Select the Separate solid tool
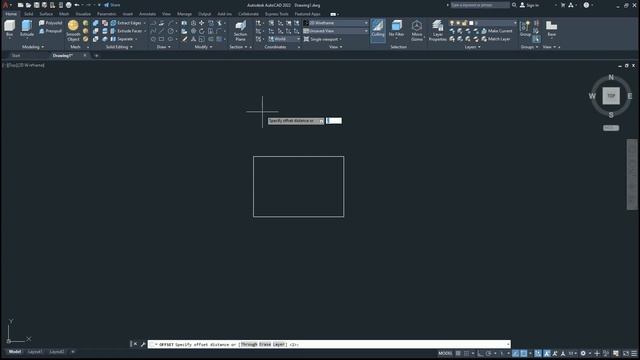This screenshot has width=640, height=360. 122,39
